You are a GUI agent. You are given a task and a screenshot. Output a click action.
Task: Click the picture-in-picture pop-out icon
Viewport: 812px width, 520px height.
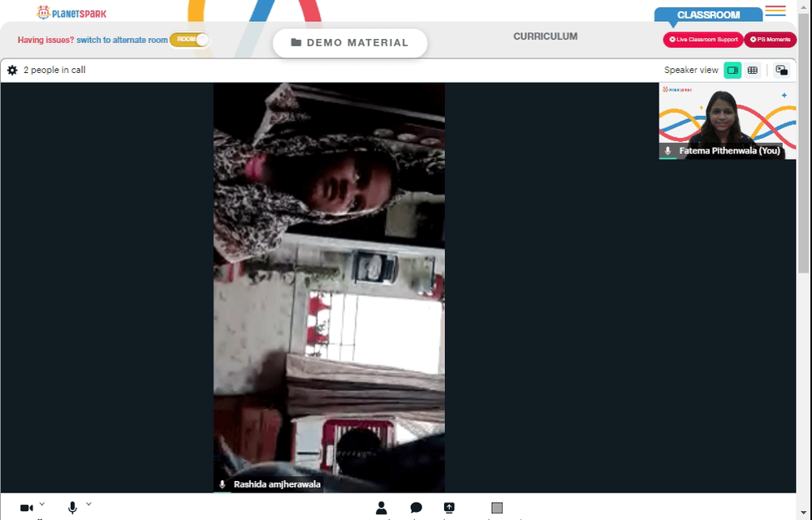coord(781,71)
